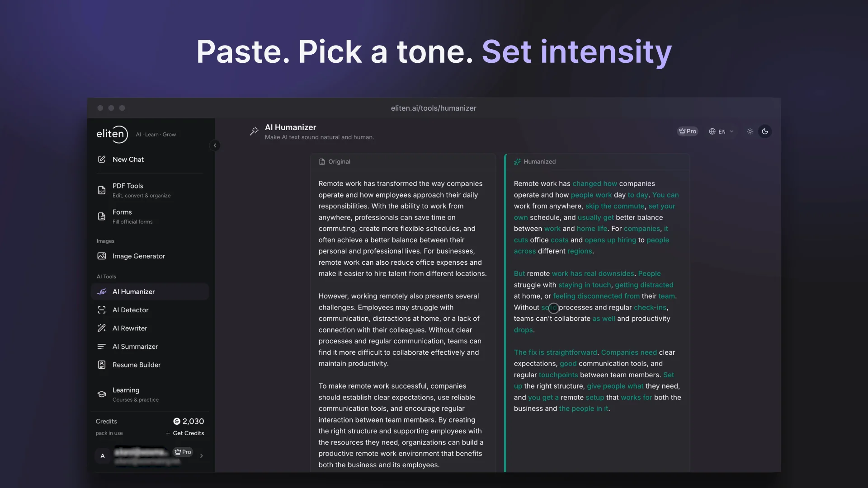Select AI Humanizer in the sidebar
Image resolution: width=868 pixels, height=488 pixels.
coord(150,292)
